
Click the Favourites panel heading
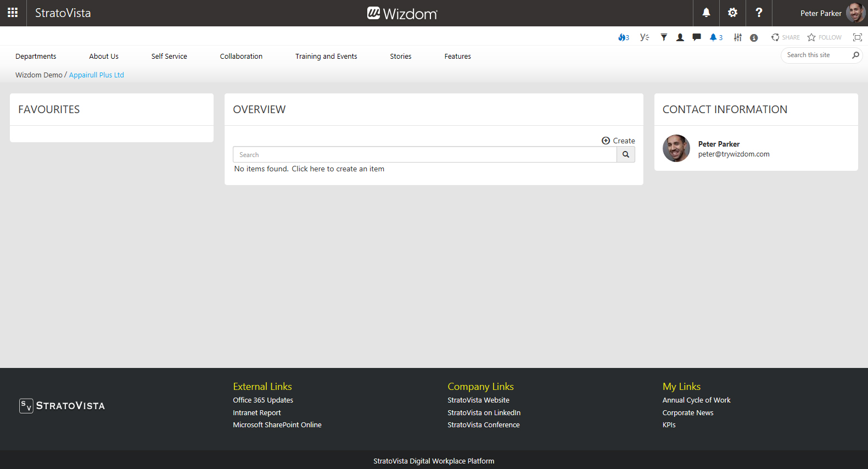[x=49, y=109]
